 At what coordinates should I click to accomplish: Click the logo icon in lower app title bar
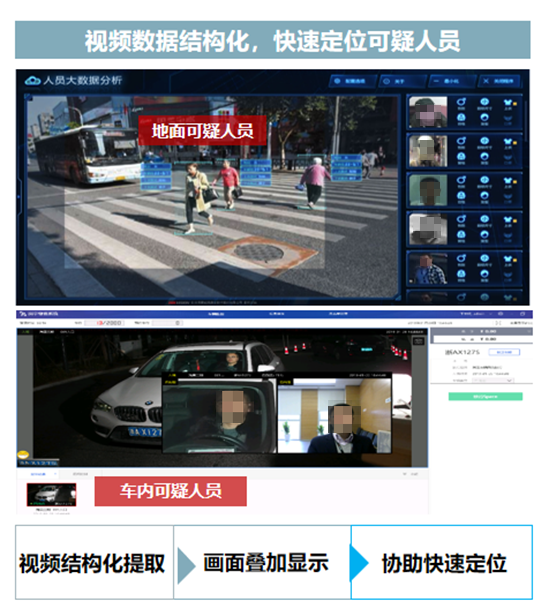pos(23,313)
